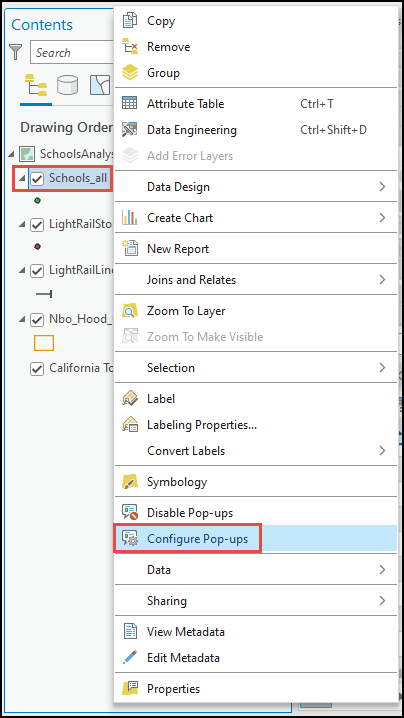Click into the Contents Search field
The height and width of the screenshot is (718, 404).
[x=71, y=53]
